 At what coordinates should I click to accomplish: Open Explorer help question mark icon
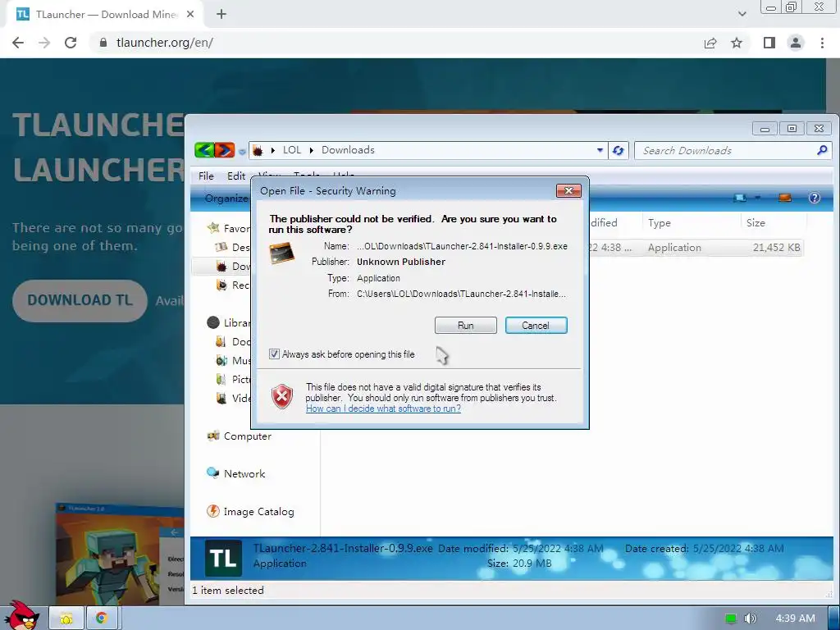815,199
